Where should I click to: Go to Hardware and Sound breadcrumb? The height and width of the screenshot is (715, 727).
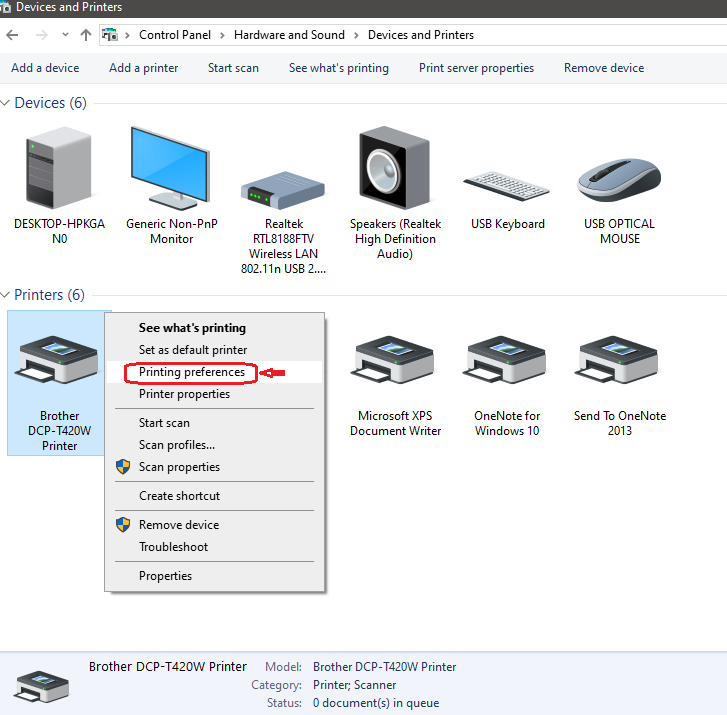(x=289, y=35)
